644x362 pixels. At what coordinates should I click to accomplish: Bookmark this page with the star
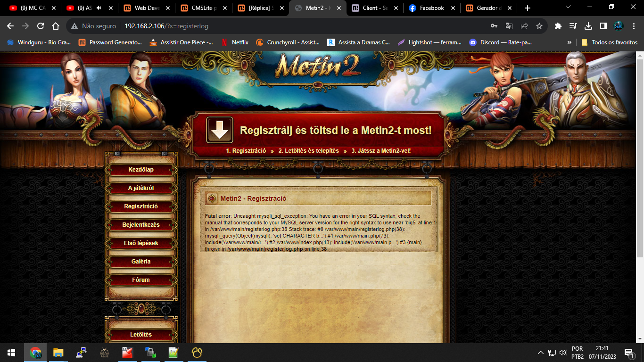[539, 26]
